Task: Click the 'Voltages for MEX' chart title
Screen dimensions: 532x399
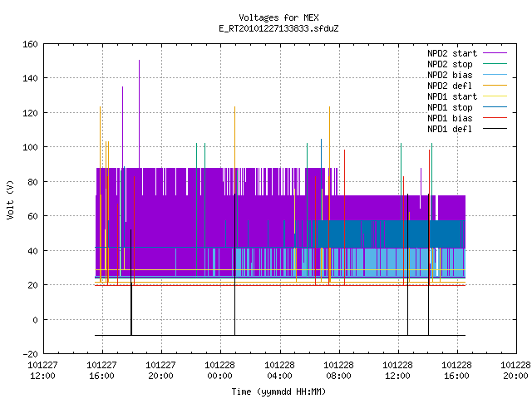Action: click(x=278, y=17)
